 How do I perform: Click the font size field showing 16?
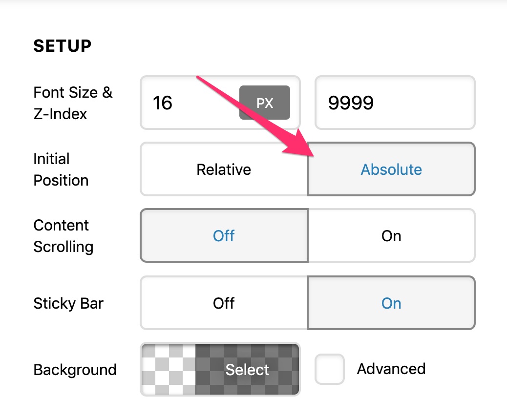point(190,103)
